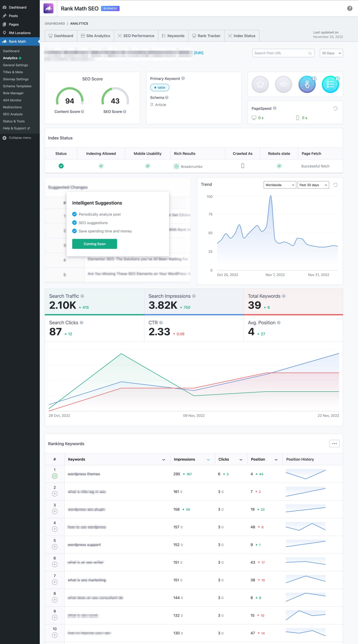Open the 404 Monitor page
Viewport: 358px width, 644px height.
click(12, 100)
